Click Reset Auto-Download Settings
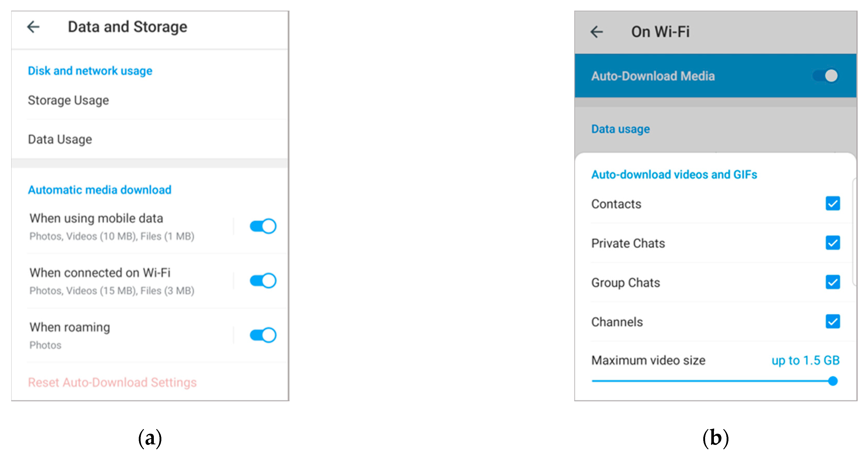This screenshot has width=868, height=455. (112, 382)
